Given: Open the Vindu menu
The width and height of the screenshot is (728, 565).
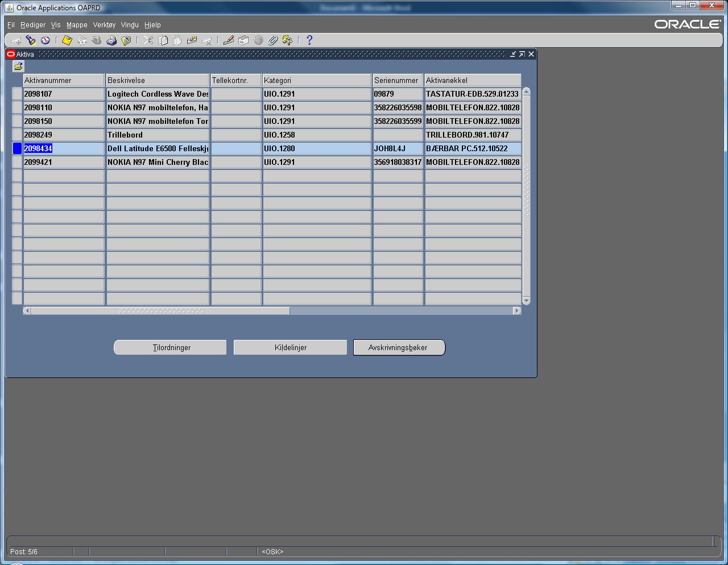Looking at the screenshot, I should click(x=130, y=25).
